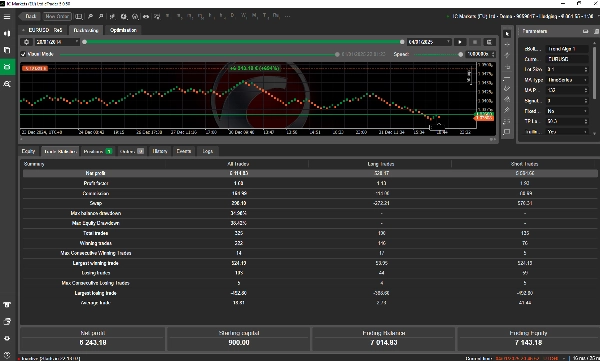
Task: Open the Trade section in left sidebar
Action: coord(7,33)
